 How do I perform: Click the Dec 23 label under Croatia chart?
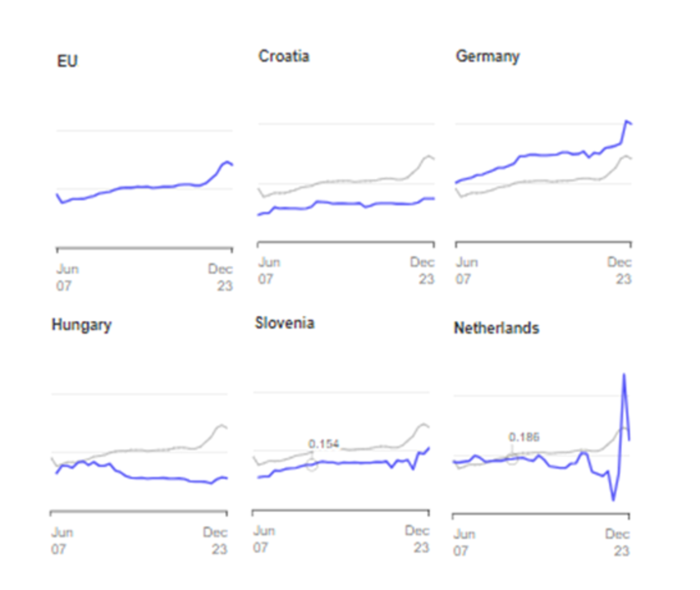[x=422, y=271]
